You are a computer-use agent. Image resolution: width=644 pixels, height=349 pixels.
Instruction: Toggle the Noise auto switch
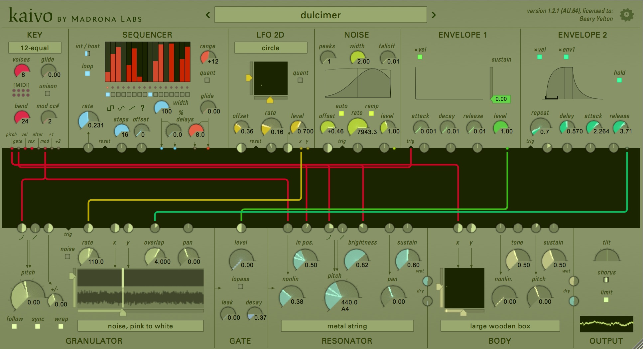pyautogui.click(x=341, y=113)
